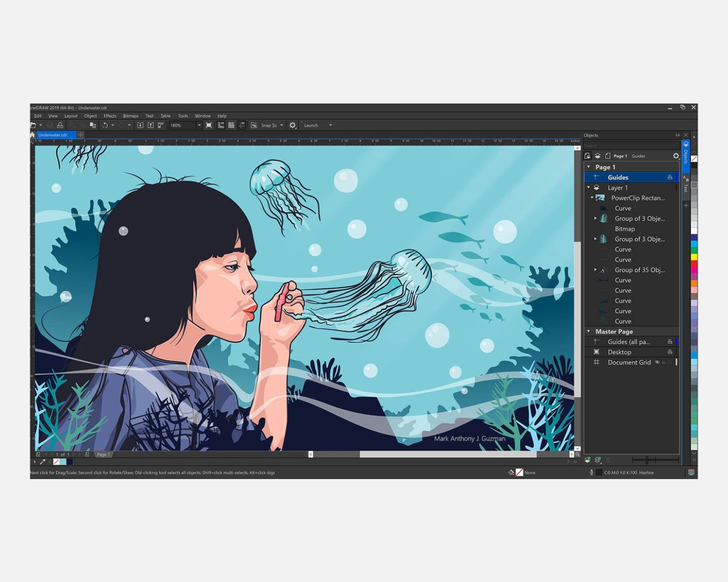Toggle the Show rulers icon

point(221,125)
